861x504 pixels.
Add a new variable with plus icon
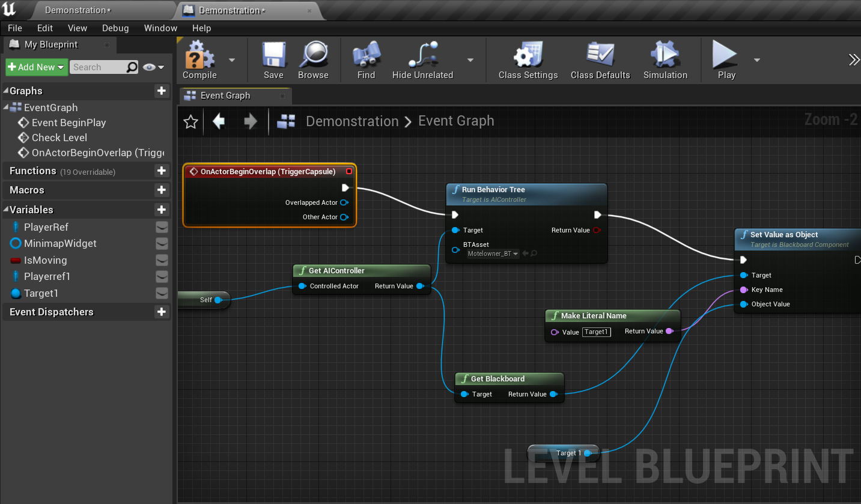[162, 210]
